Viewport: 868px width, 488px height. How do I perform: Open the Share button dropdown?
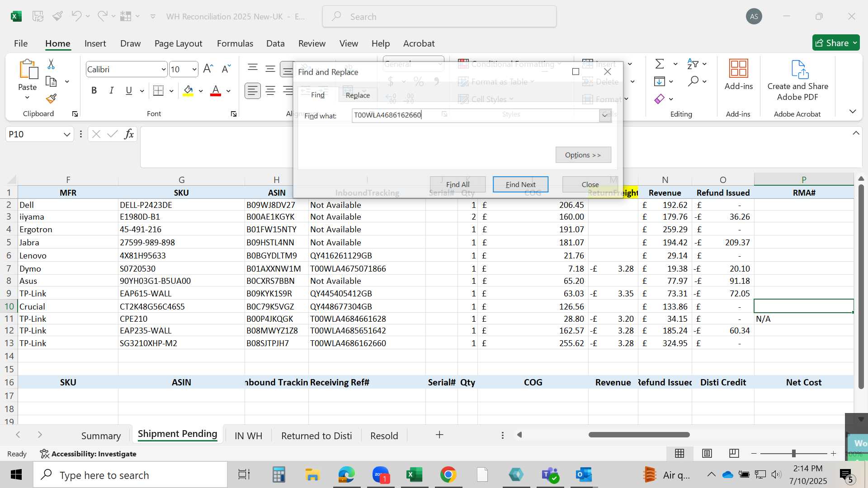coord(855,43)
